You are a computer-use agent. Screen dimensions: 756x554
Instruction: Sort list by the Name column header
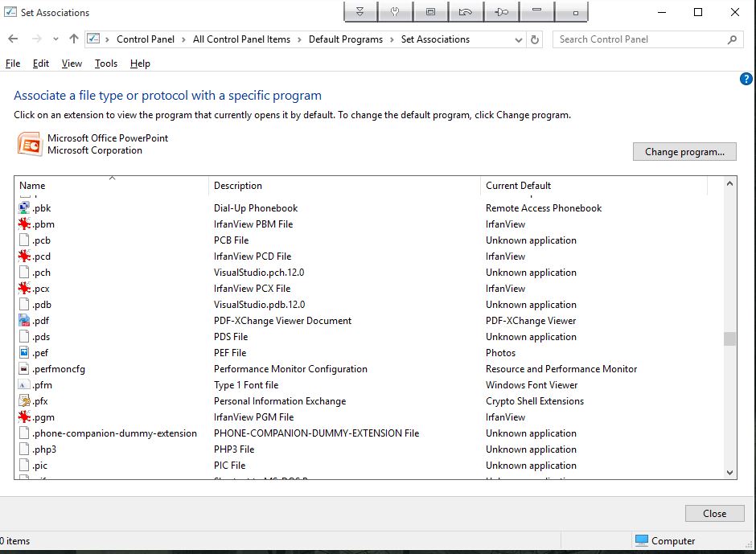112,186
